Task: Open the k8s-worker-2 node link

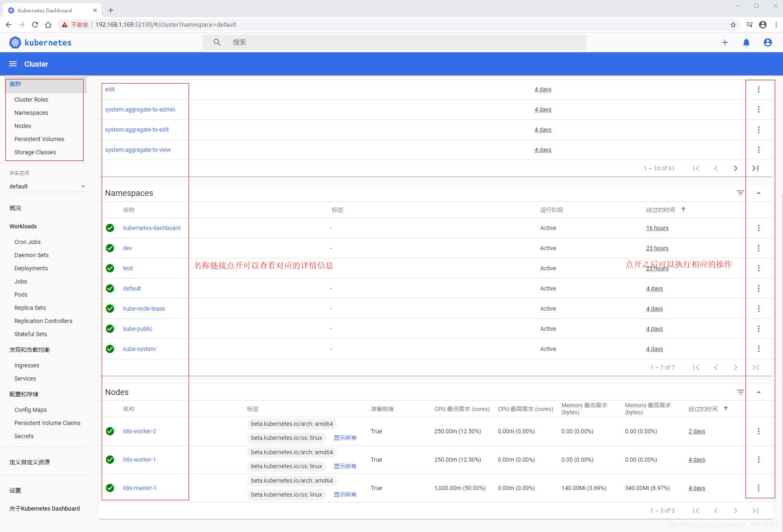Action: 140,431
